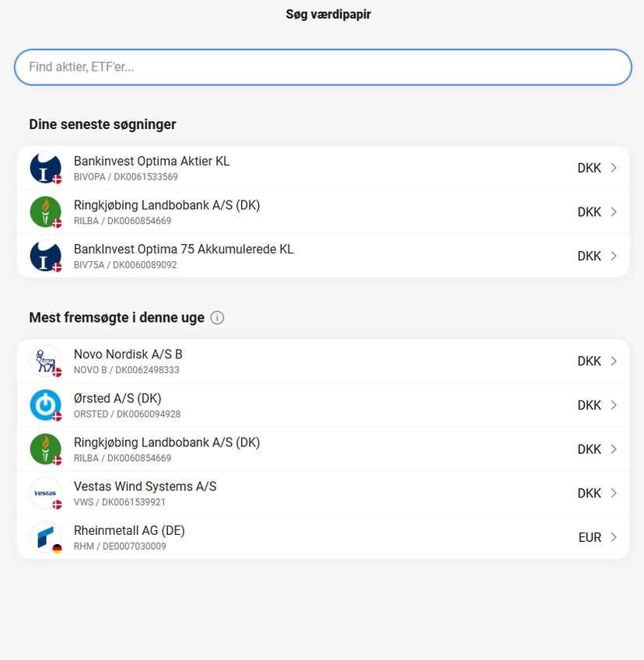Select 'BankInvest Optima 75 Akkumulerede KL' name
Screen dimensions: 644x660
[184, 250]
